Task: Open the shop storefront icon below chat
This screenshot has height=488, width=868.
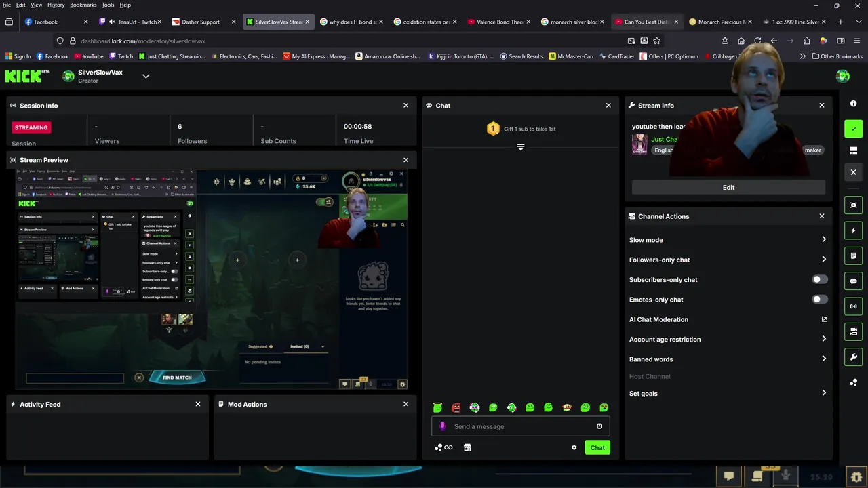Action: (x=467, y=447)
